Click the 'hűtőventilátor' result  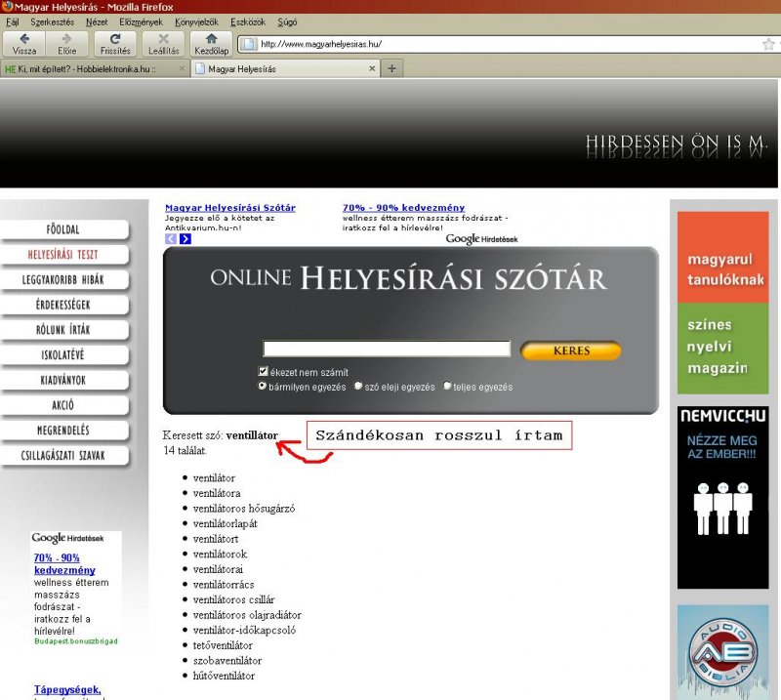(224, 676)
